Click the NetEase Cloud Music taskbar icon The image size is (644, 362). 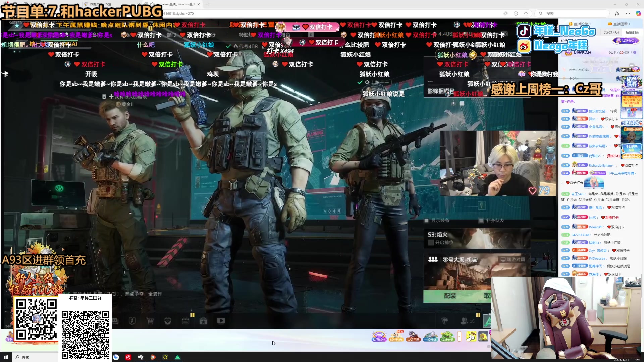128,357
